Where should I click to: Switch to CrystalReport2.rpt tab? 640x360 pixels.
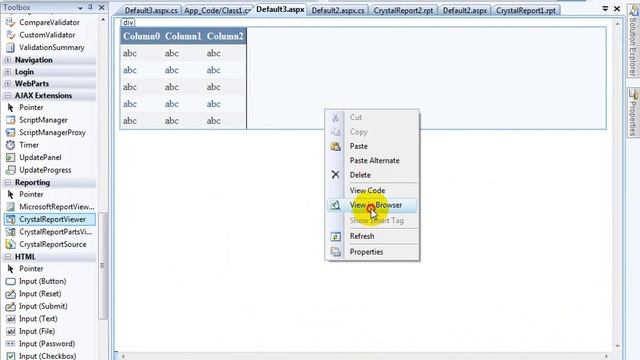(x=403, y=11)
